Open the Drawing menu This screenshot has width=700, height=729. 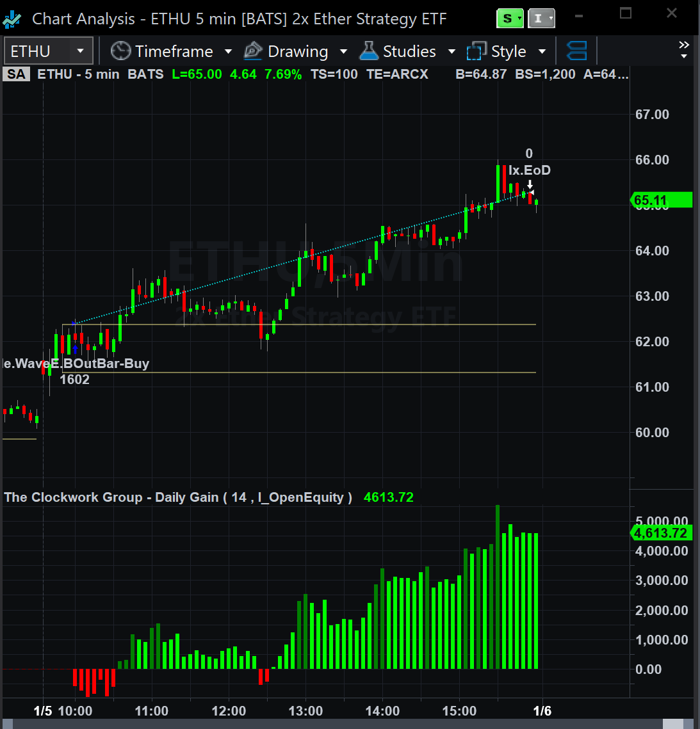298,51
